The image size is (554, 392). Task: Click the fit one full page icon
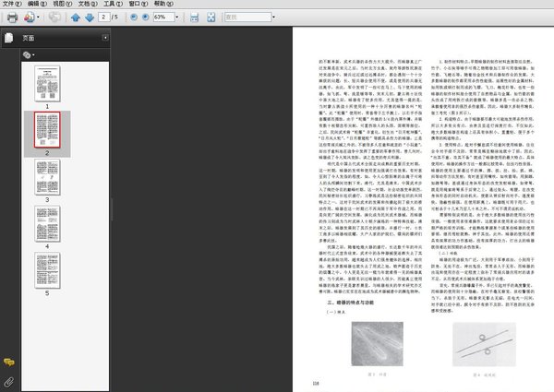pos(211,18)
